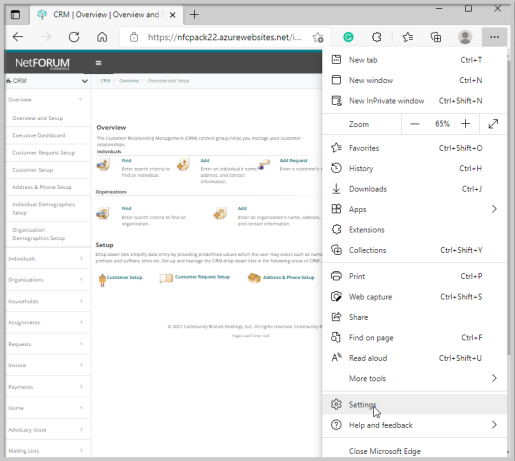The height and width of the screenshot is (461, 515).
Task: Expand the Organizations sidebar section
Action: [47, 280]
